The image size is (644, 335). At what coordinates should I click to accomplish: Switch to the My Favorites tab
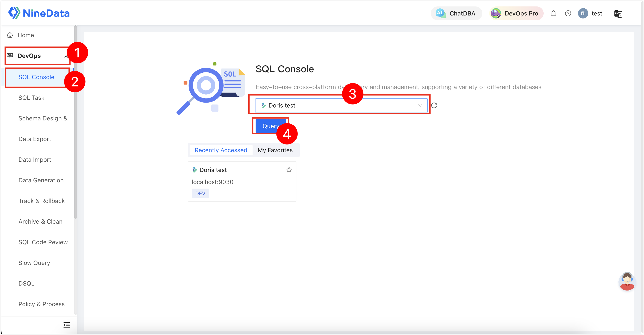[275, 150]
